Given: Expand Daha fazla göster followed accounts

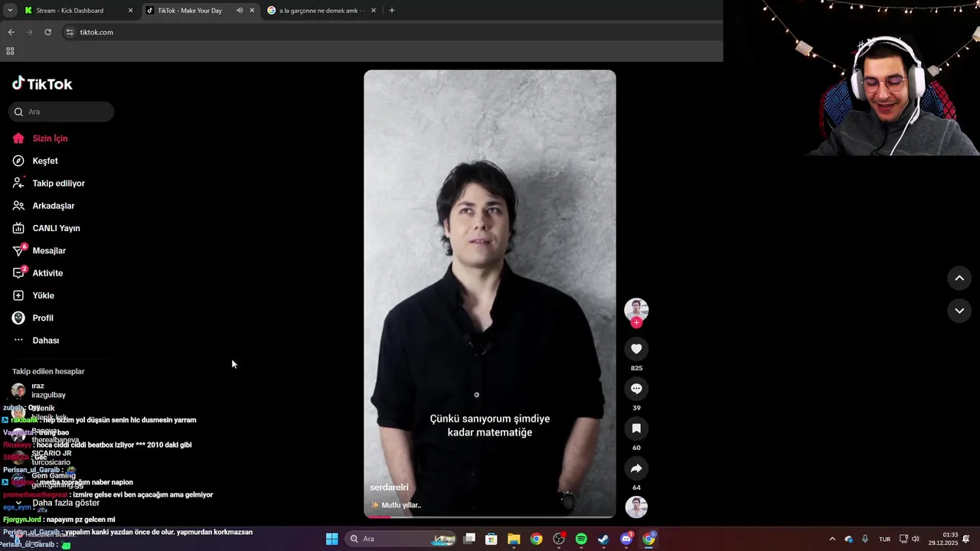Looking at the screenshot, I should pyautogui.click(x=66, y=503).
